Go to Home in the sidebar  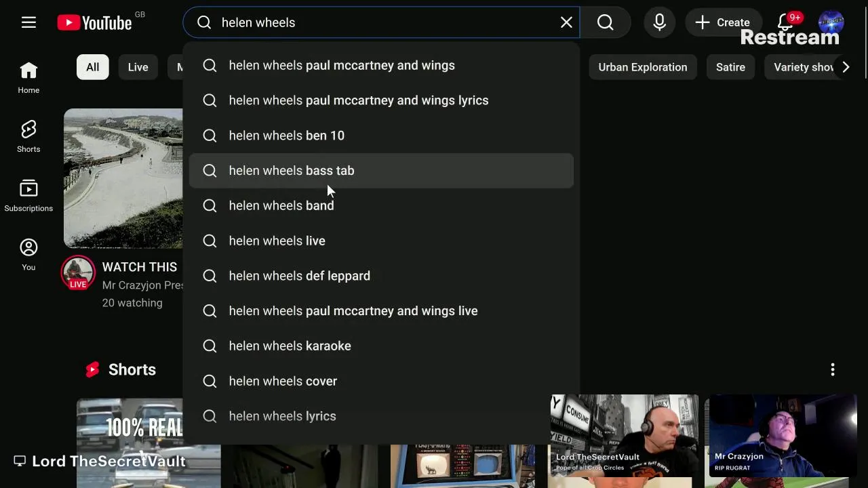coord(28,77)
